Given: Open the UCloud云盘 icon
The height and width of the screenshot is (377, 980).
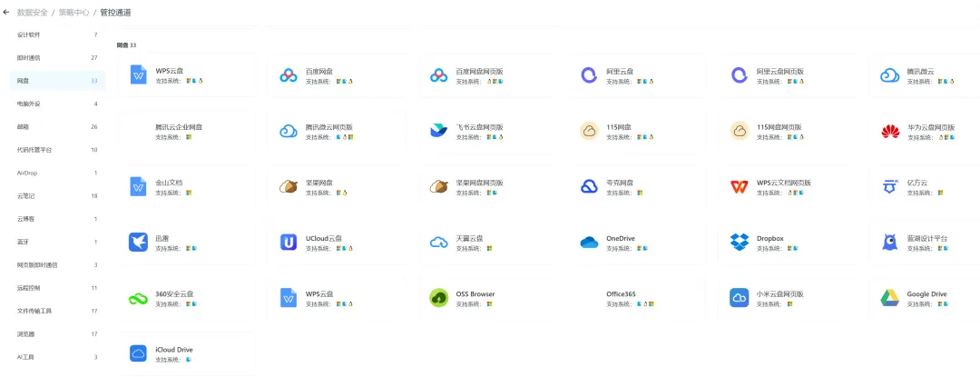Looking at the screenshot, I should [289, 242].
